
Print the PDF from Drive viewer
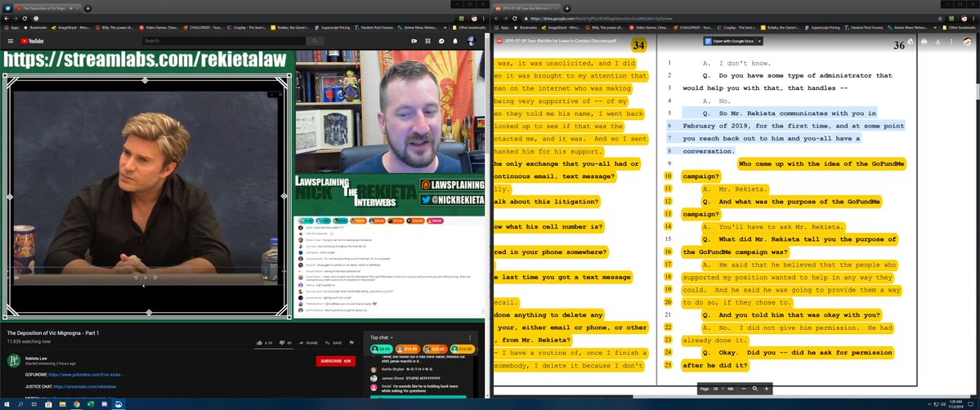coord(924,42)
